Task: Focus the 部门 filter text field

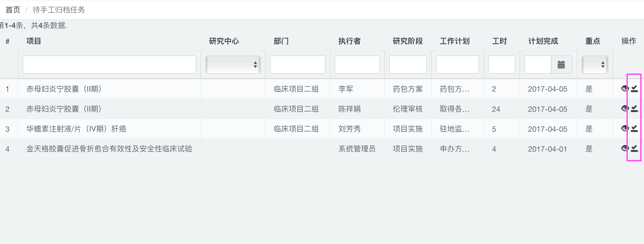Action: click(298, 65)
